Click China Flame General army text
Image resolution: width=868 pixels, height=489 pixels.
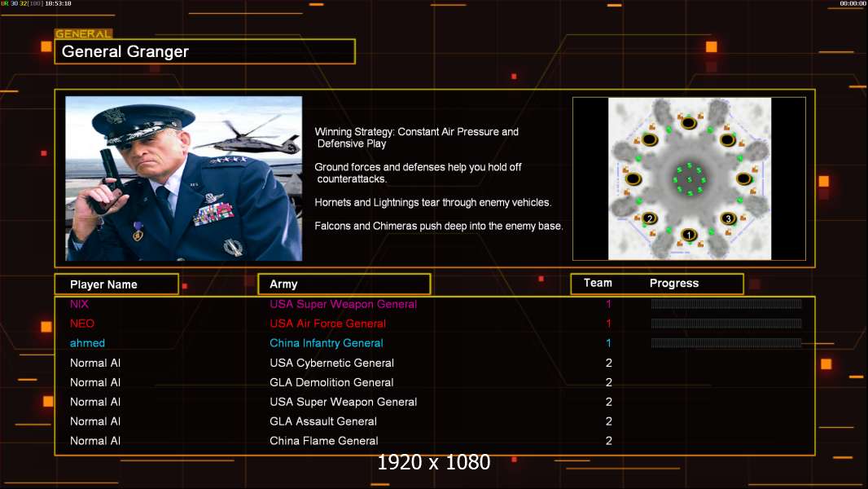pos(324,441)
